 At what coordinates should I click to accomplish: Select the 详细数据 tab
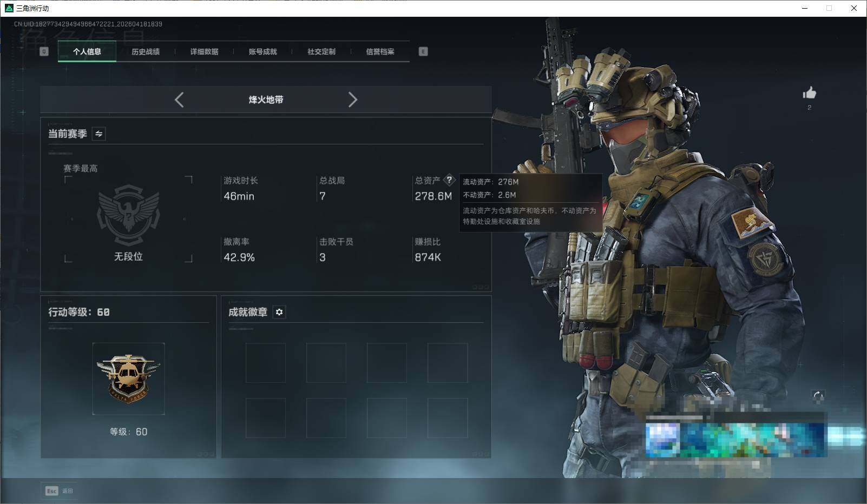(203, 51)
